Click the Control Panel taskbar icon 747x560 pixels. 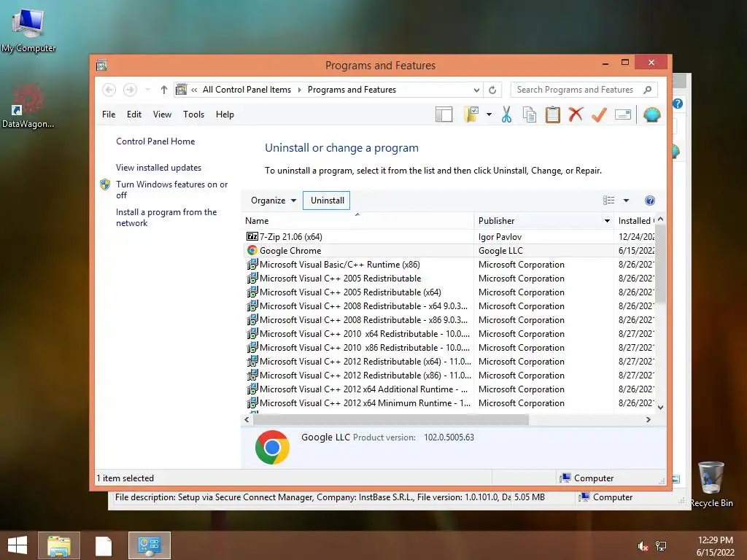pyautogui.click(x=149, y=545)
